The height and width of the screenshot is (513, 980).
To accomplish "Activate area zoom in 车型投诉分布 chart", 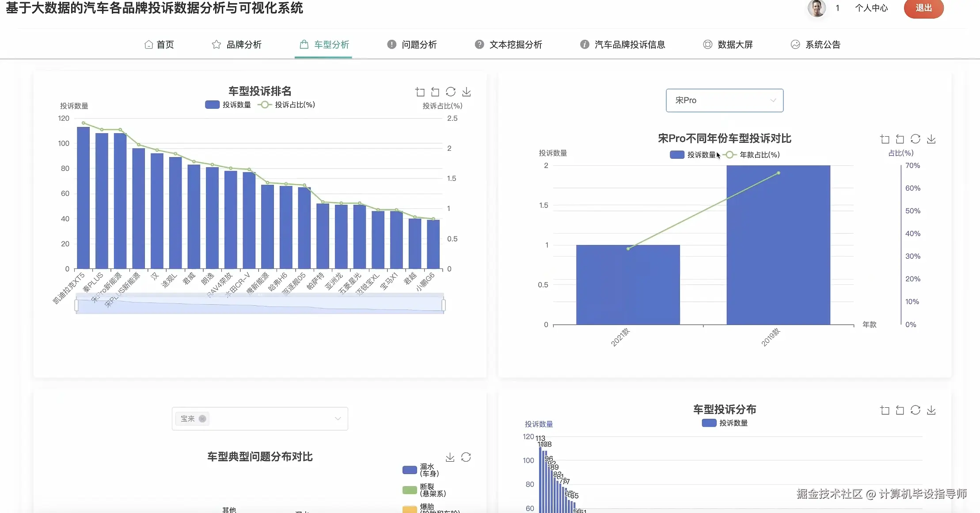I will [x=885, y=410].
